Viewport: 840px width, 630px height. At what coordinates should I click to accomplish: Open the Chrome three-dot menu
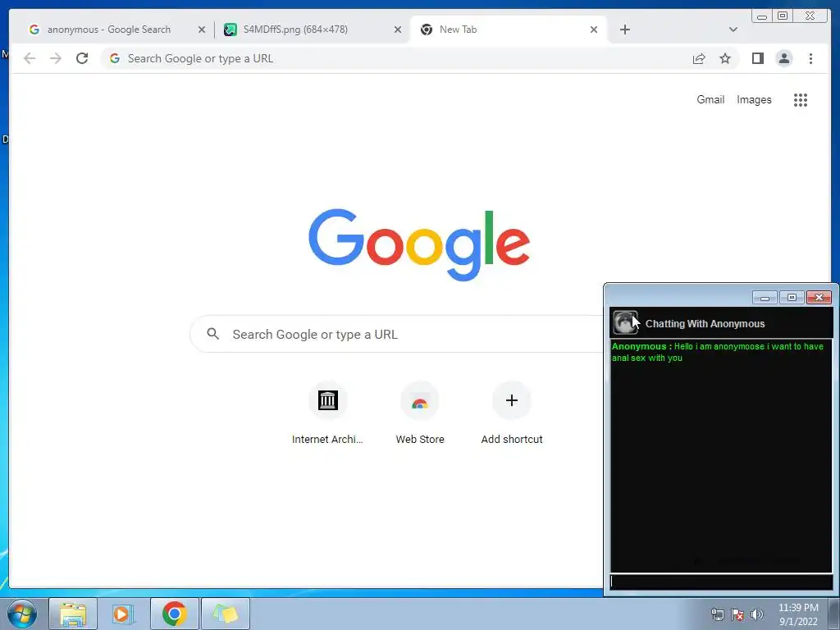point(810,58)
